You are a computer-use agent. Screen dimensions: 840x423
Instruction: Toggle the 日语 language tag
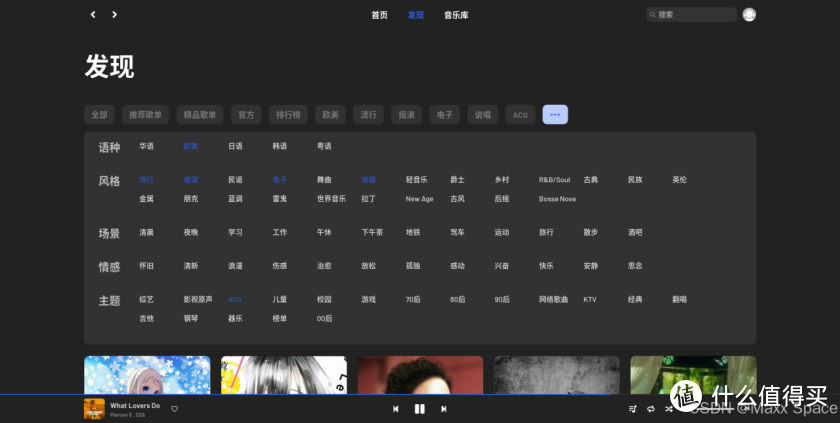[x=235, y=146]
